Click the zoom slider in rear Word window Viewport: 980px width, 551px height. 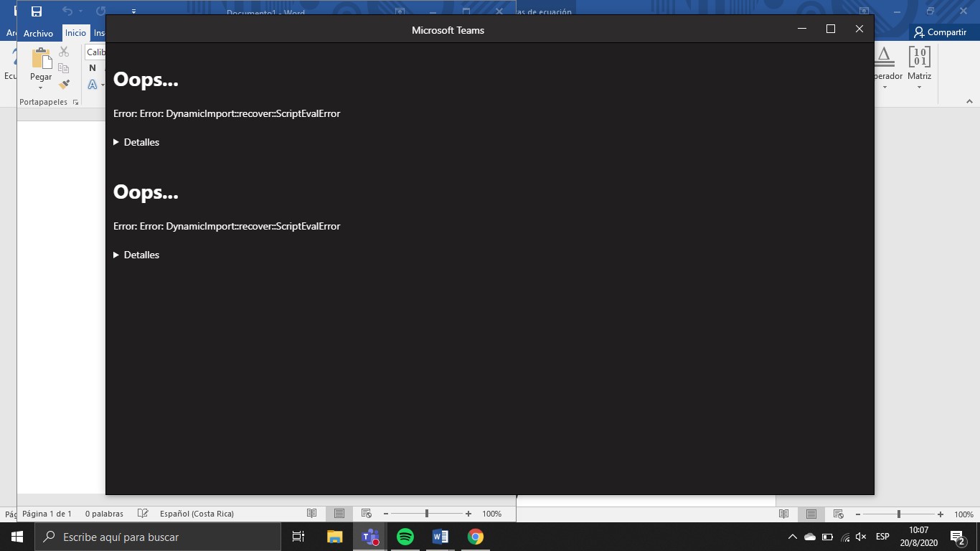pos(899,514)
